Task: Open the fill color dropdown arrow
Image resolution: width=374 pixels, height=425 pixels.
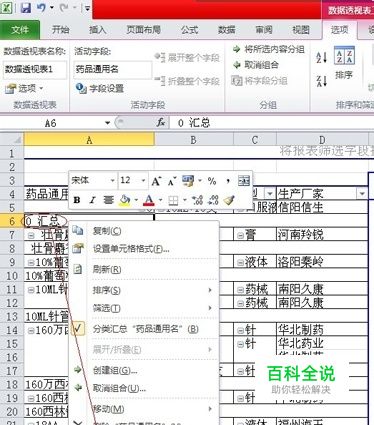Action: (x=136, y=200)
